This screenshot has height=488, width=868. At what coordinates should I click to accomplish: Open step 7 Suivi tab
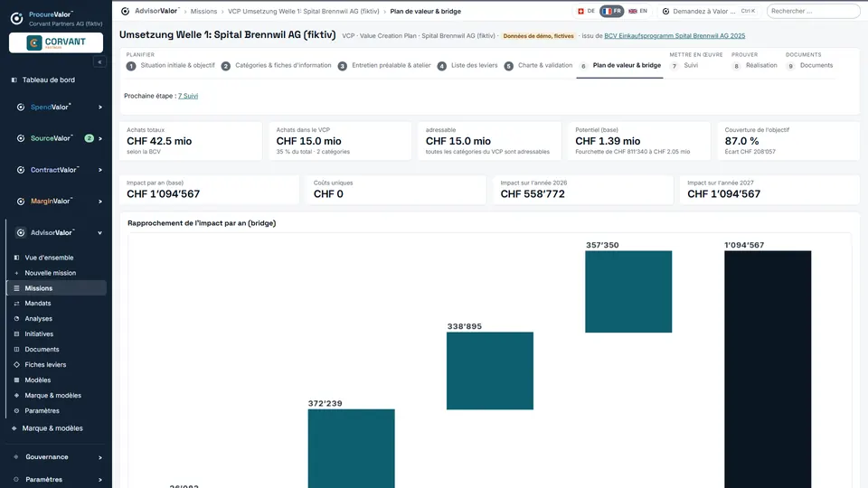[684, 65]
